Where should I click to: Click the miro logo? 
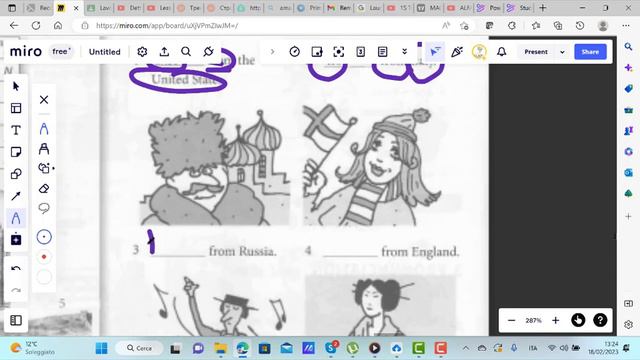[x=26, y=51]
